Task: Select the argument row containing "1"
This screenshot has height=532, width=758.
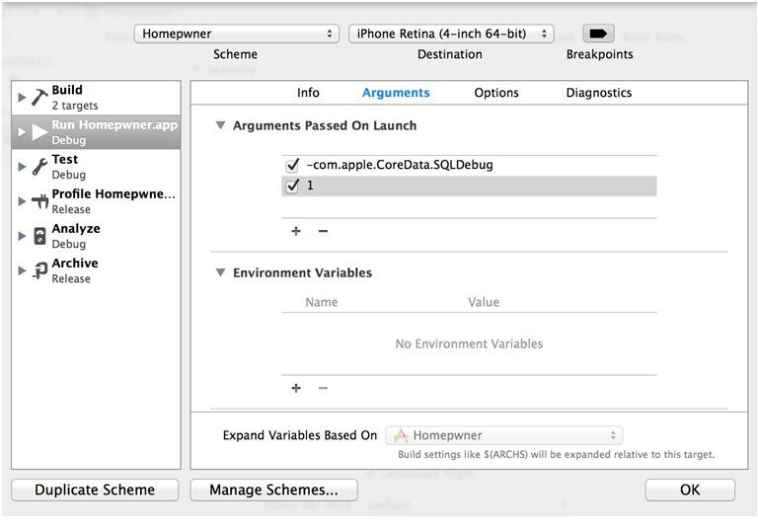Action: pos(469,186)
